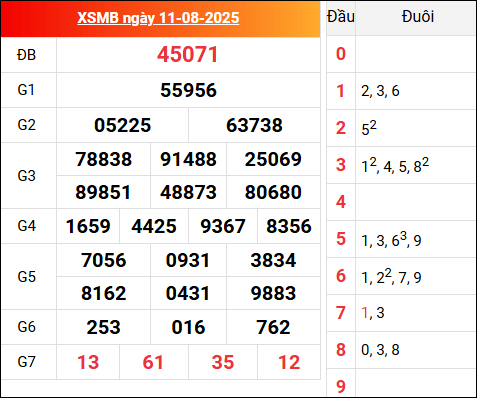Open the XSMB ngày 11-08-2025 link
This screenshot has height=398, width=477.
158,18
